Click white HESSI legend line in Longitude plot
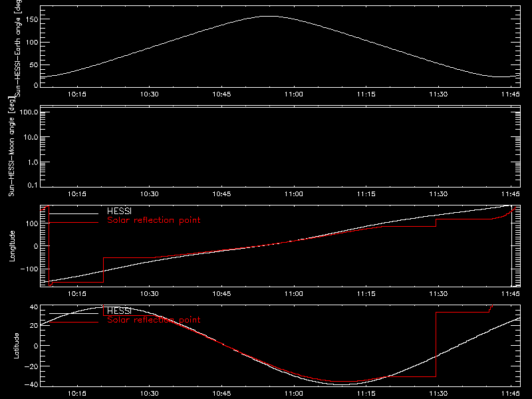 coord(74,213)
